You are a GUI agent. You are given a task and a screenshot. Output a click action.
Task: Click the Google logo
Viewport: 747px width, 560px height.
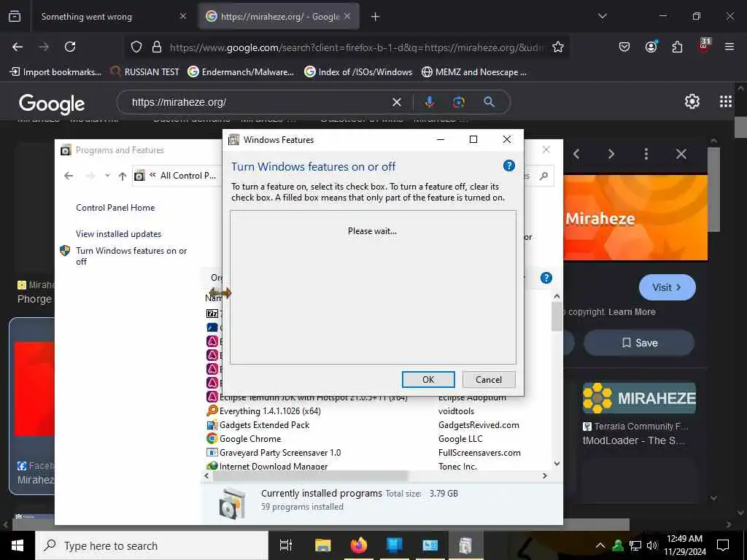coord(52,104)
